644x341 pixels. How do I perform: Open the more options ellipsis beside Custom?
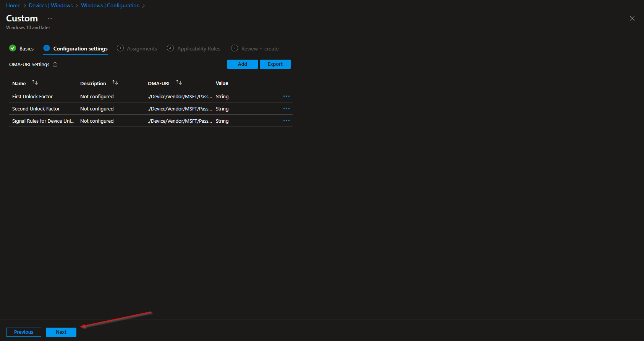coord(50,18)
